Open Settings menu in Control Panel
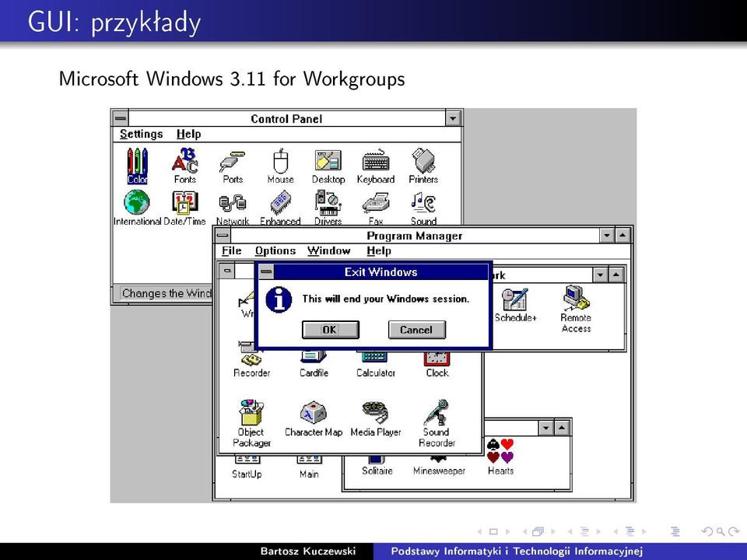 [x=141, y=134]
